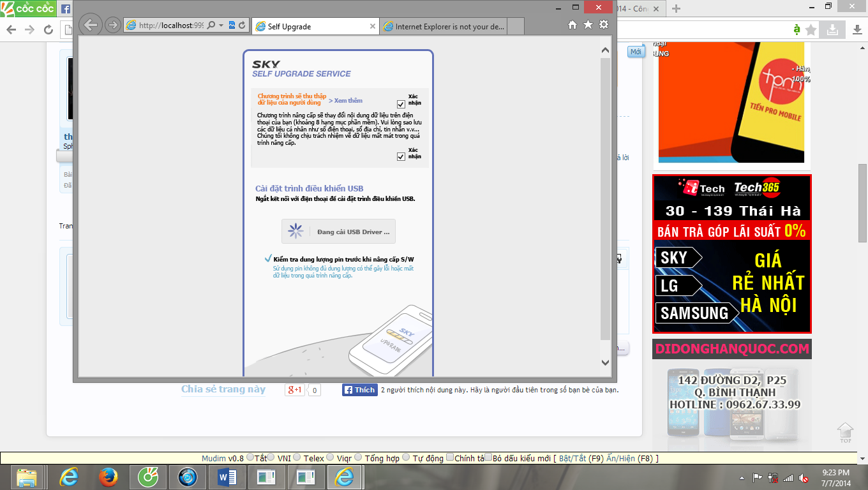Click scroll-up arrow of IE page

[606, 50]
